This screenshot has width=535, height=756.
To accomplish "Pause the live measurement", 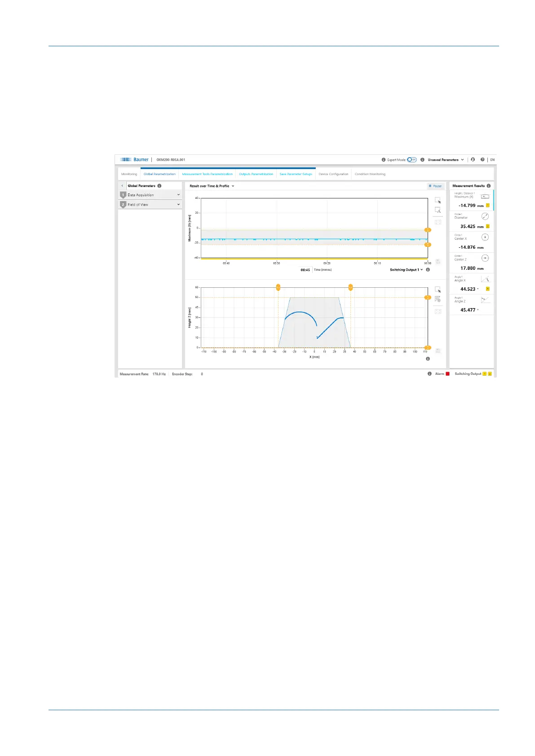I will [435, 186].
